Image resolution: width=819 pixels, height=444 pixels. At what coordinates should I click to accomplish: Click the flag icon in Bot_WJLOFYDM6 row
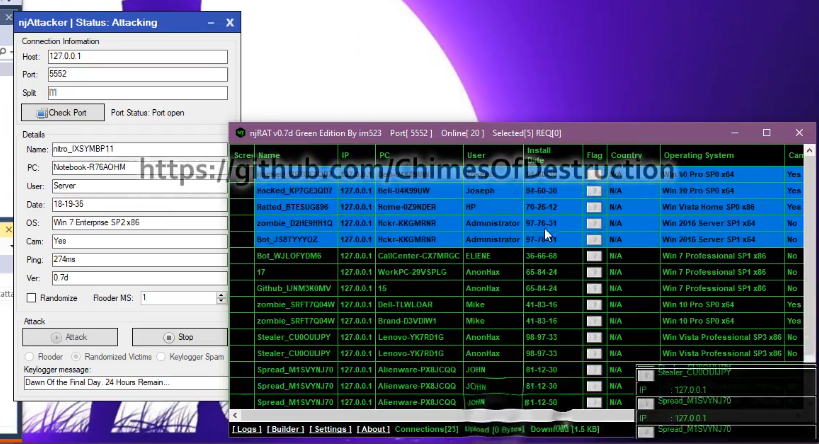coord(594,256)
